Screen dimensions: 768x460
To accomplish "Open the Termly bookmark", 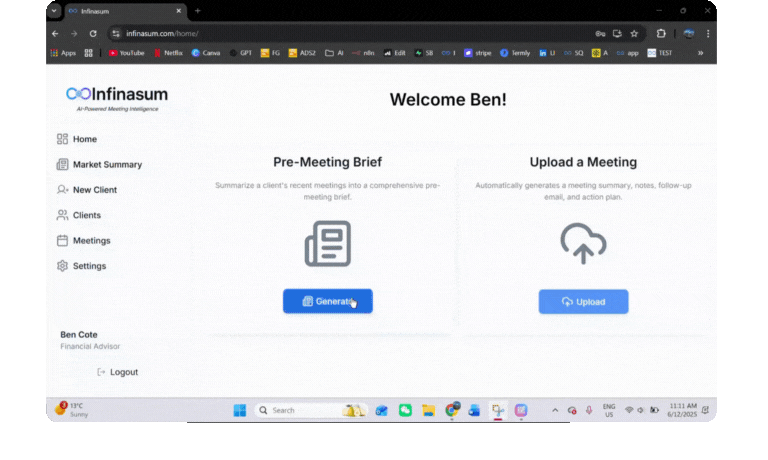I will tap(515, 53).
